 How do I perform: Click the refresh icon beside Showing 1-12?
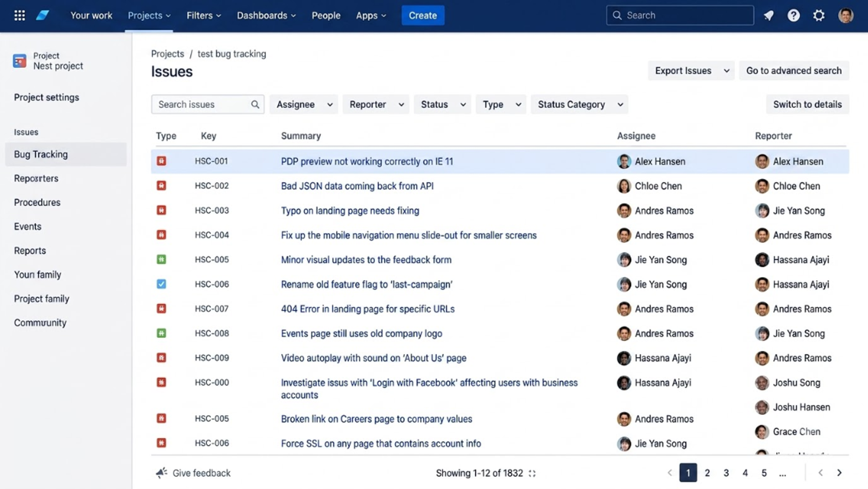click(x=532, y=473)
